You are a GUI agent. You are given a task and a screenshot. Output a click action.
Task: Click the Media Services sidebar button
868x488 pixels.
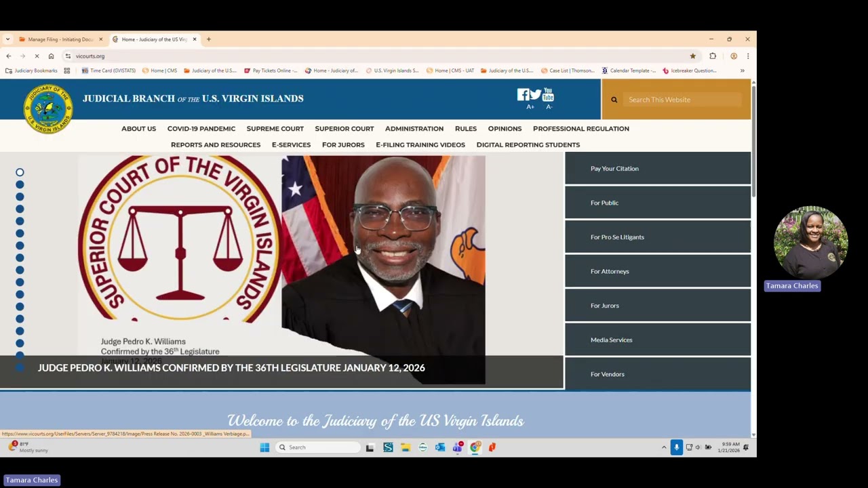tap(658, 340)
